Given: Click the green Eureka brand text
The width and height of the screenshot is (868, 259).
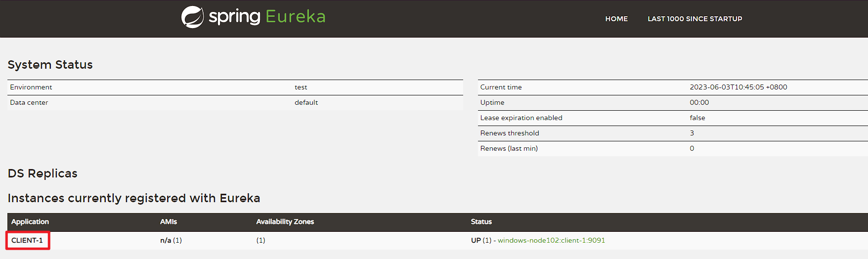Looking at the screenshot, I should click(x=295, y=17).
